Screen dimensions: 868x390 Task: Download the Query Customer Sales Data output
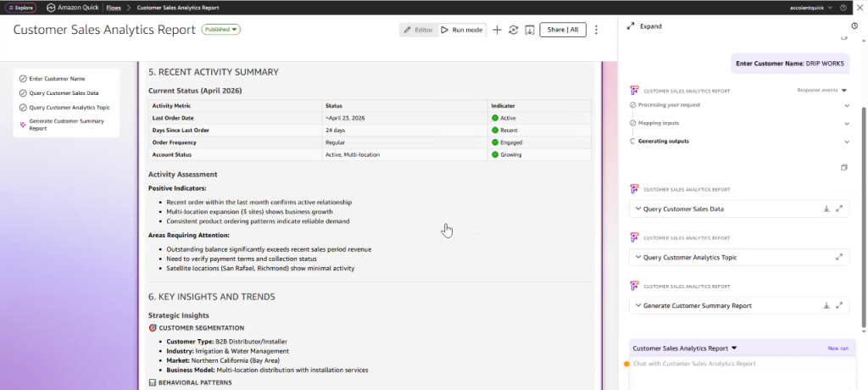826,209
